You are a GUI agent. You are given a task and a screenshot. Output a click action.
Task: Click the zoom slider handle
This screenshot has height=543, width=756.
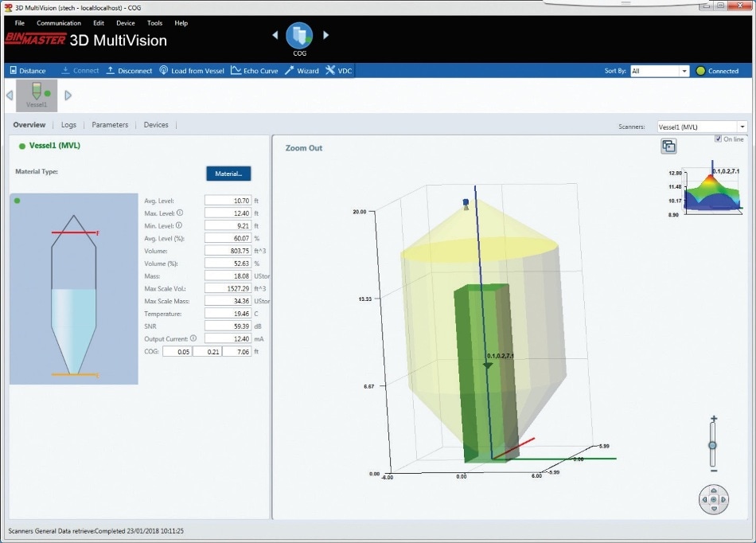(x=712, y=445)
